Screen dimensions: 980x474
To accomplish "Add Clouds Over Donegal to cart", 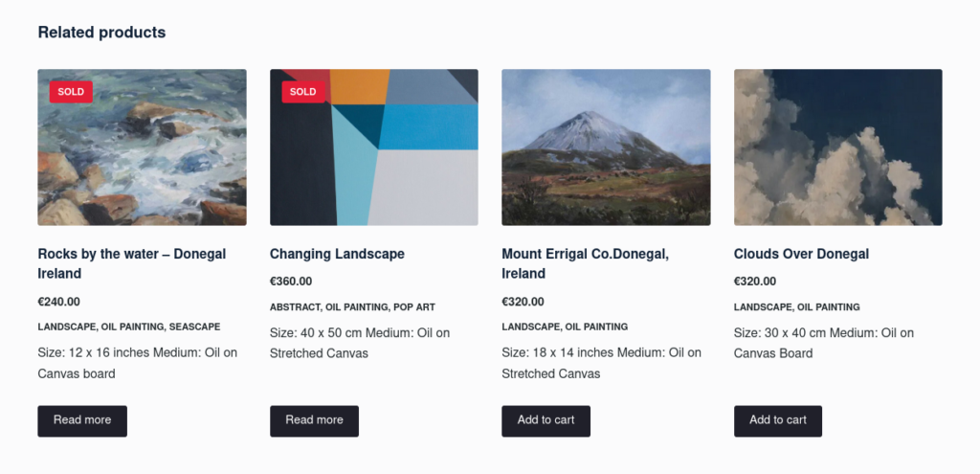I will [x=777, y=420].
